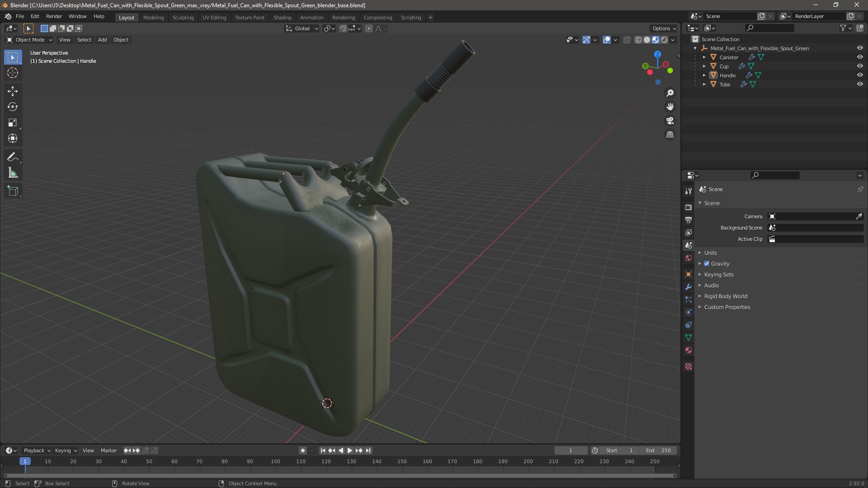The image size is (868, 488).
Task: Select the Add Cube tool
Action: (13, 191)
